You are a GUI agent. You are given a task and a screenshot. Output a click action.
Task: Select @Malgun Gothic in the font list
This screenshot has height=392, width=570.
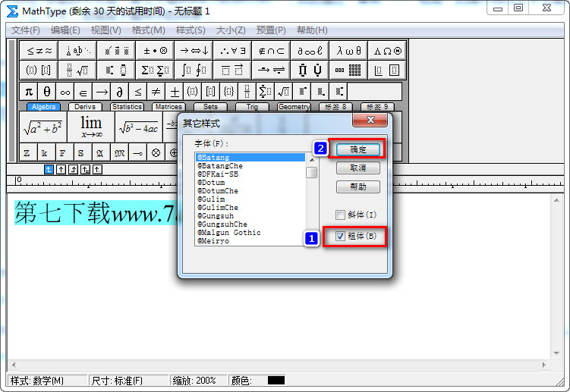coord(250,233)
